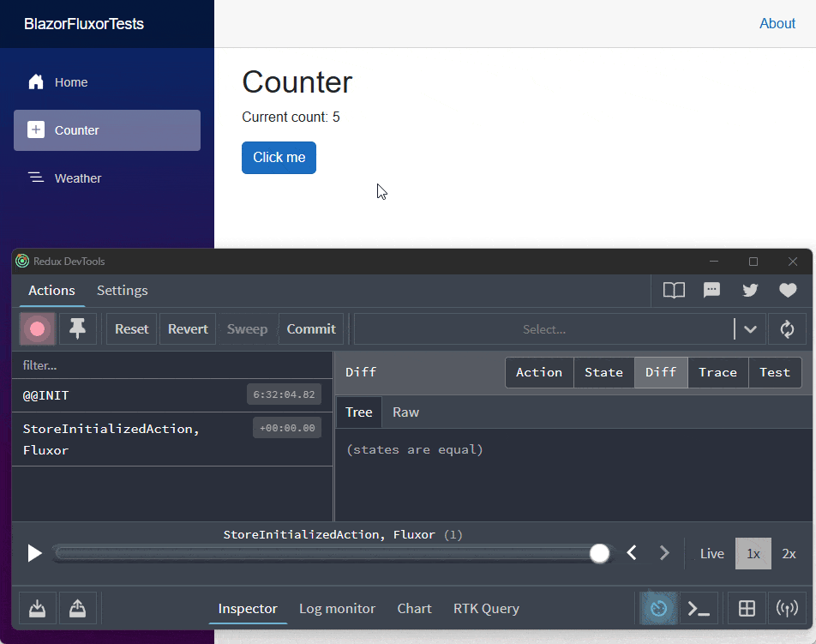Click the Revert button
The width and height of the screenshot is (816, 644).
(x=188, y=329)
